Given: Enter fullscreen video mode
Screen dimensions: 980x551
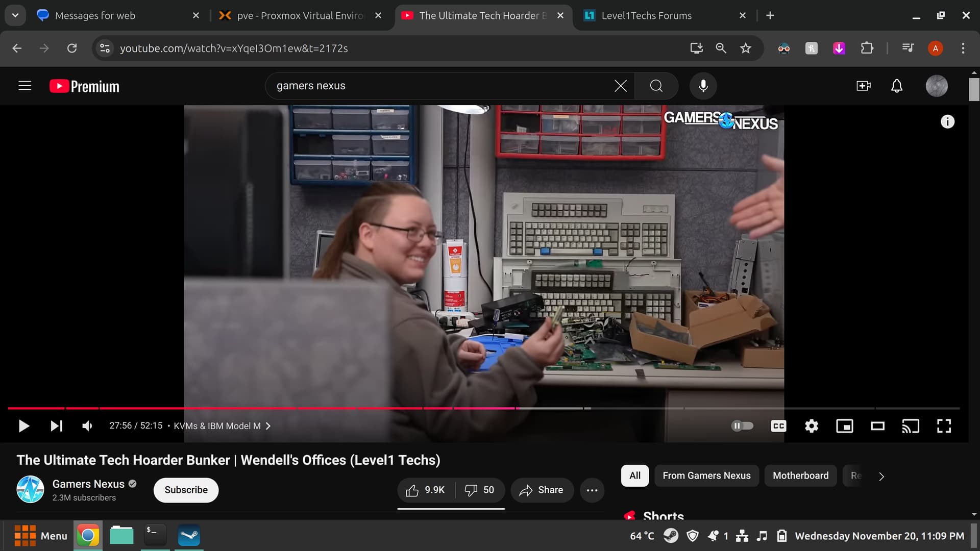Looking at the screenshot, I should [944, 426].
